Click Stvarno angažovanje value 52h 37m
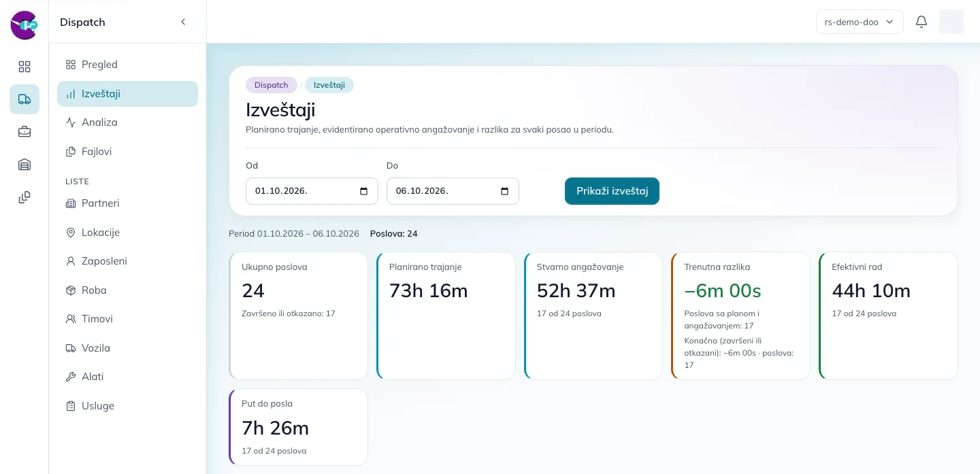 [576, 291]
